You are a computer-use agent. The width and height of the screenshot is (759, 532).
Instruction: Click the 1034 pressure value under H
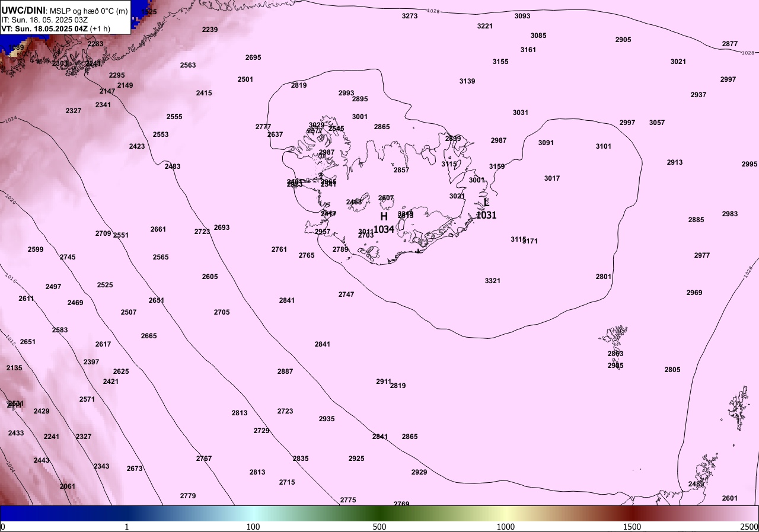pos(384,229)
